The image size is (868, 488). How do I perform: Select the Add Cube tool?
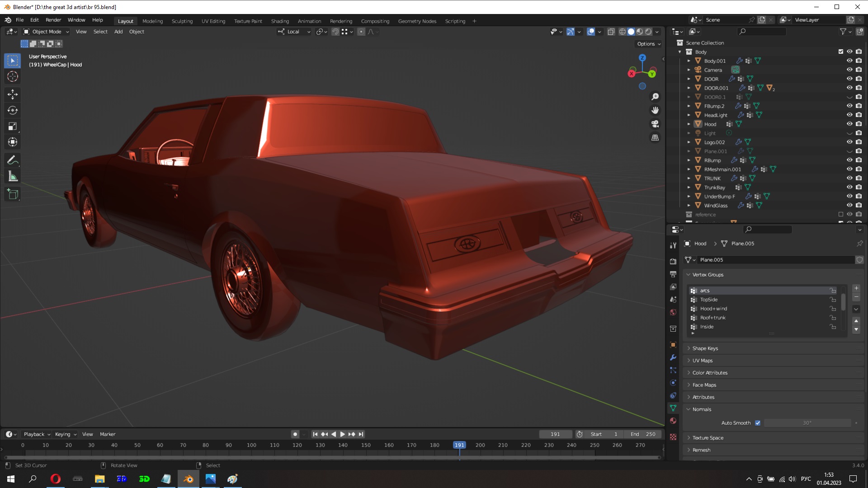point(13,194)
